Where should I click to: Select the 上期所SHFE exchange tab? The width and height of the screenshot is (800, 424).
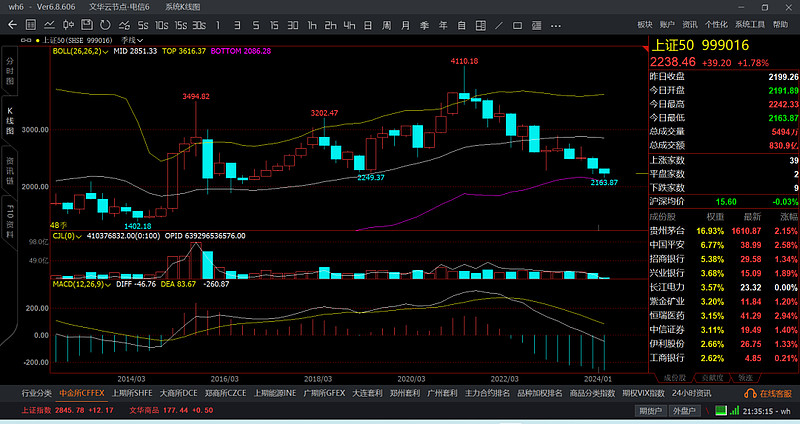[132, 393]
